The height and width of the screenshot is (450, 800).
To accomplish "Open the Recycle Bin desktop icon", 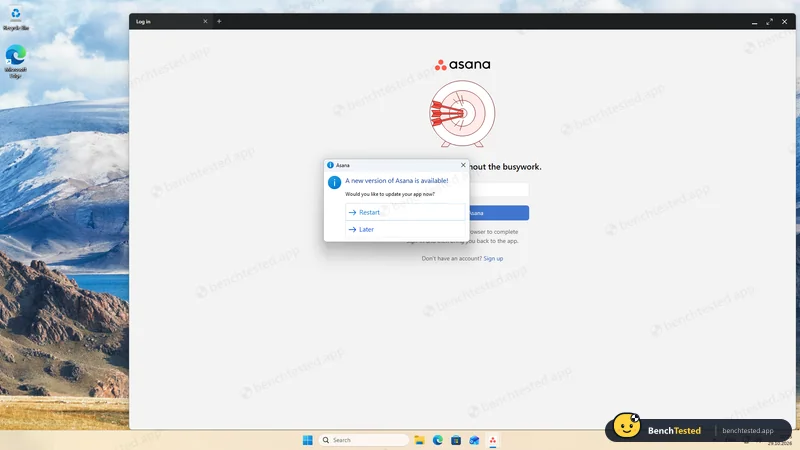I will [16, 18].
